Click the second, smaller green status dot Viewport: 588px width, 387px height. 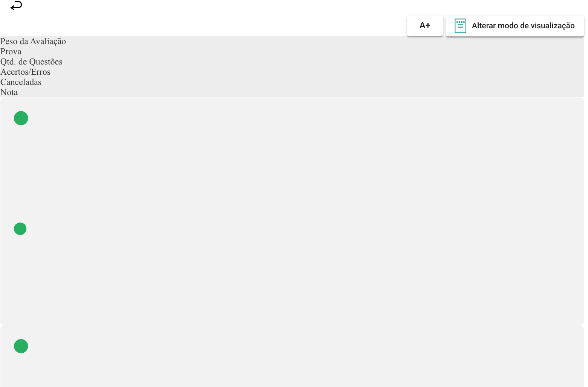tap(20, 229)
